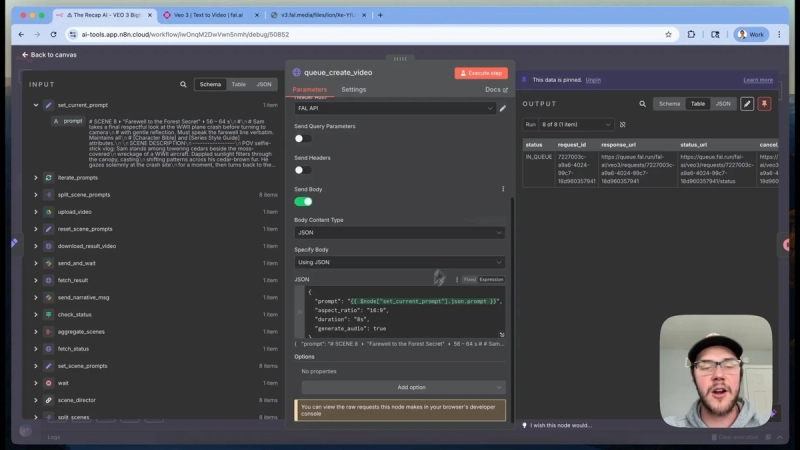Viewport: 800px width, 450px height.
Task: Click the aggregate_scenes node icon
Action: 48,332
